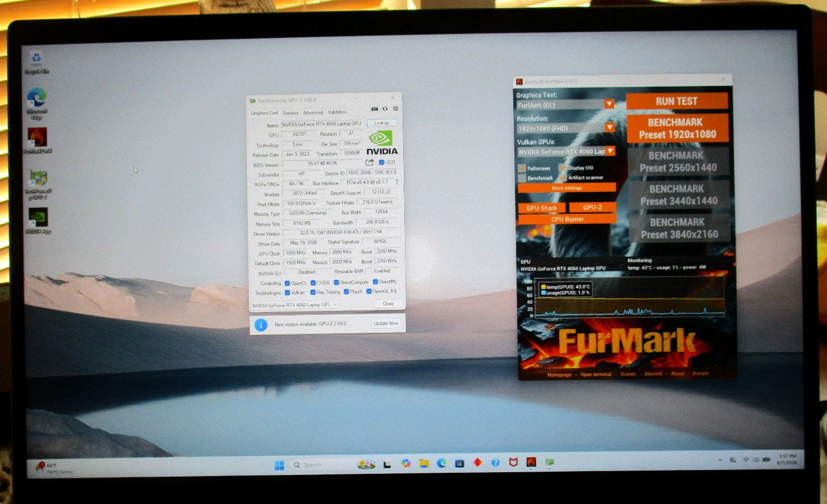Viewport: 827px width, 504px height.
Task: Open the Resolution dropdown in FurMark
Action: [x=609, y=127]
